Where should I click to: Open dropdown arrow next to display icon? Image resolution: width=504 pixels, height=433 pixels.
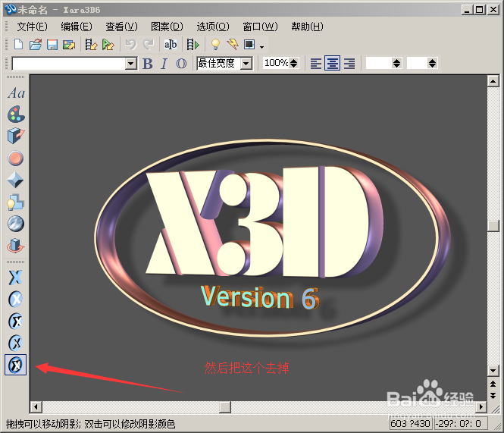point(262,47)
